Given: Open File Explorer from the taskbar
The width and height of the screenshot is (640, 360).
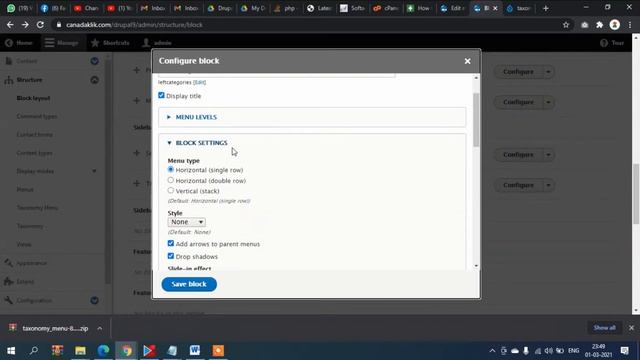Looking at the screenshot, I should point(80,351).
